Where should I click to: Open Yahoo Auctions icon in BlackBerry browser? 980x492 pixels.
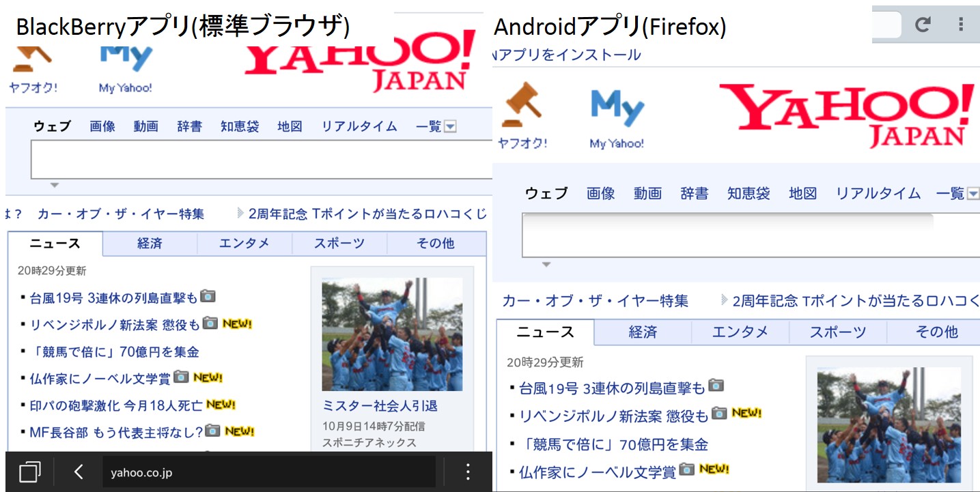point(32,60)
